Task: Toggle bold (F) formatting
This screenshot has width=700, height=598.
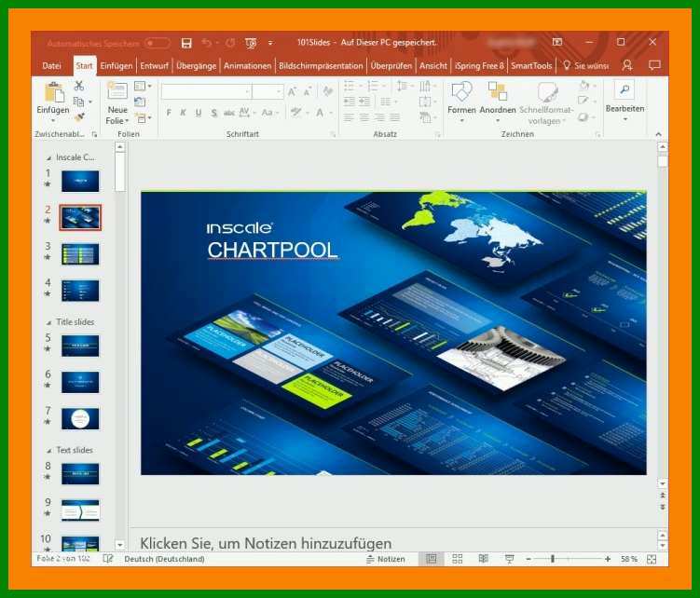Action: click(169, 113)
